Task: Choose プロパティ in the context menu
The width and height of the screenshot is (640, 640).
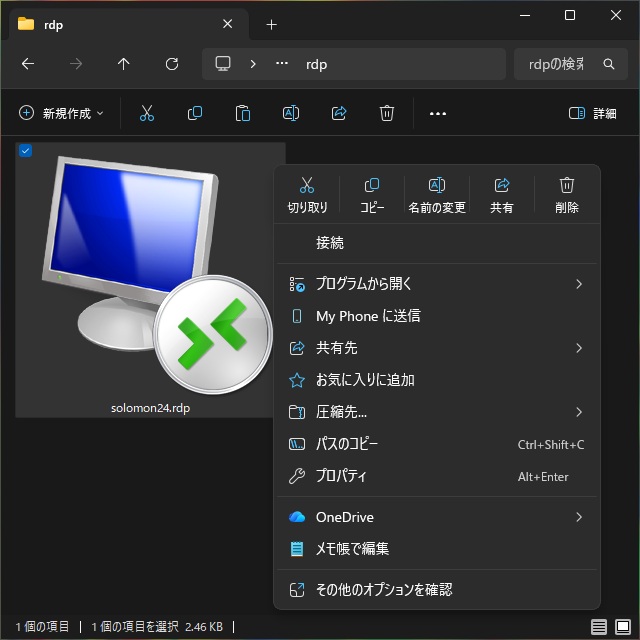Action: click(341, 476)
